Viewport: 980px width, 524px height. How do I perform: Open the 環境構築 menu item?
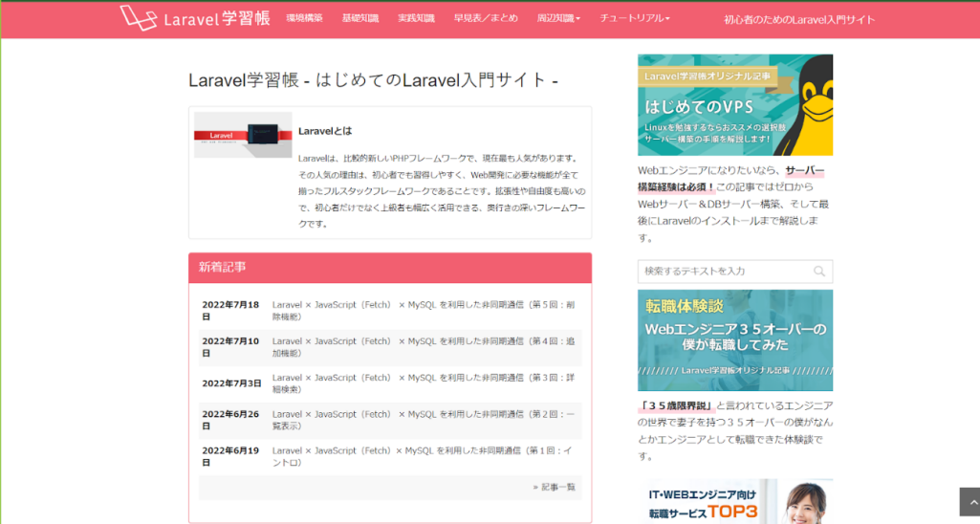(x=304, y=18)
